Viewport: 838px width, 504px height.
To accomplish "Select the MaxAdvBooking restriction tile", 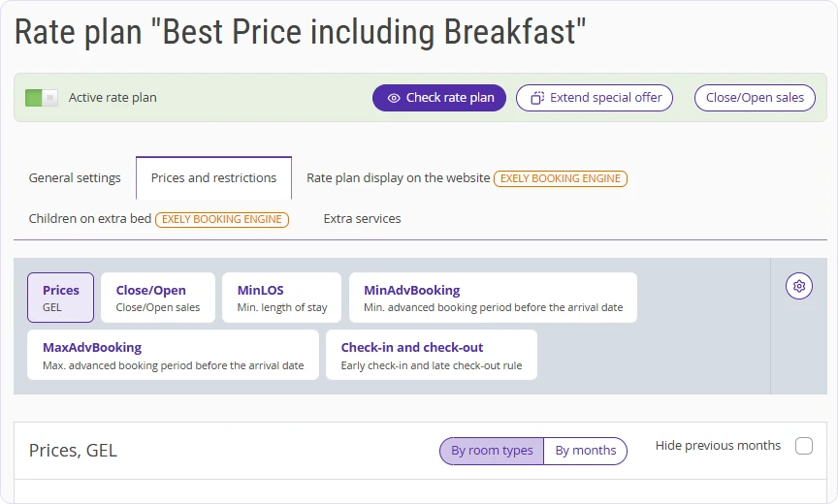I will [x=174, y=355].
